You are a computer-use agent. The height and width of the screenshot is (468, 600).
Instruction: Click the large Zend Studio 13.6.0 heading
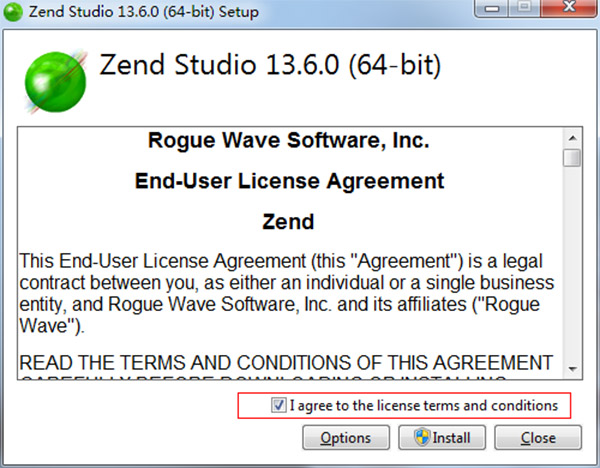point(270,67)
